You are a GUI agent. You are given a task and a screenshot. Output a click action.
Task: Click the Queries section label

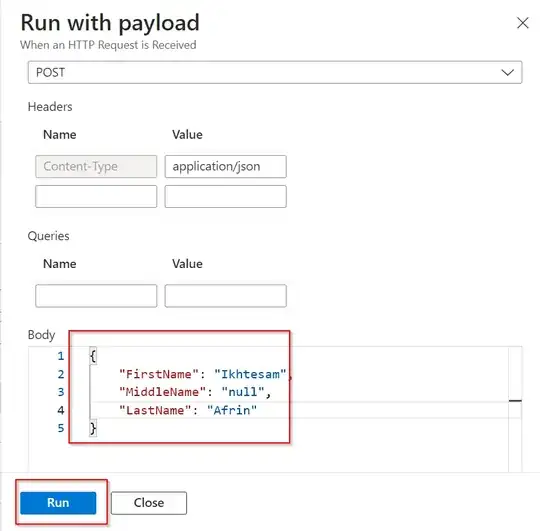pos(49,236)
